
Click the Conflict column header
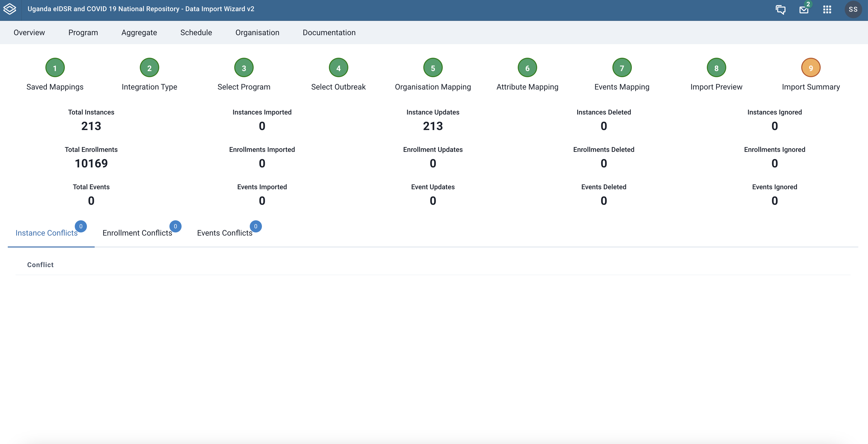41,265
